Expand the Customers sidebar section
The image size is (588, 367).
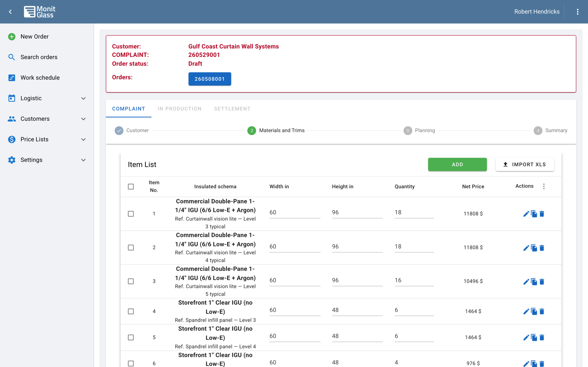pos(83,119)
